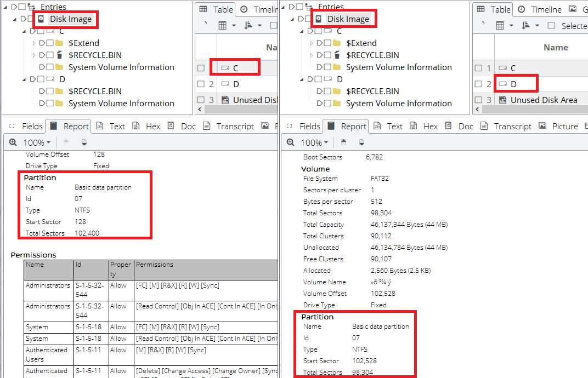The width and height of the screenshot is (588, 378).
Task: Click the zoom magnifier icon in left report toolbar
Action: (x=14, y=142)
